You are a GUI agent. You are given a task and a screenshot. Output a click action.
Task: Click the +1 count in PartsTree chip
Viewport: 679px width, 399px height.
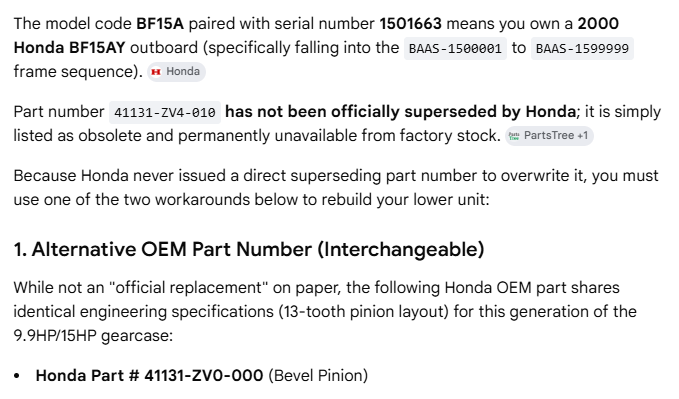tap(582, 136)
